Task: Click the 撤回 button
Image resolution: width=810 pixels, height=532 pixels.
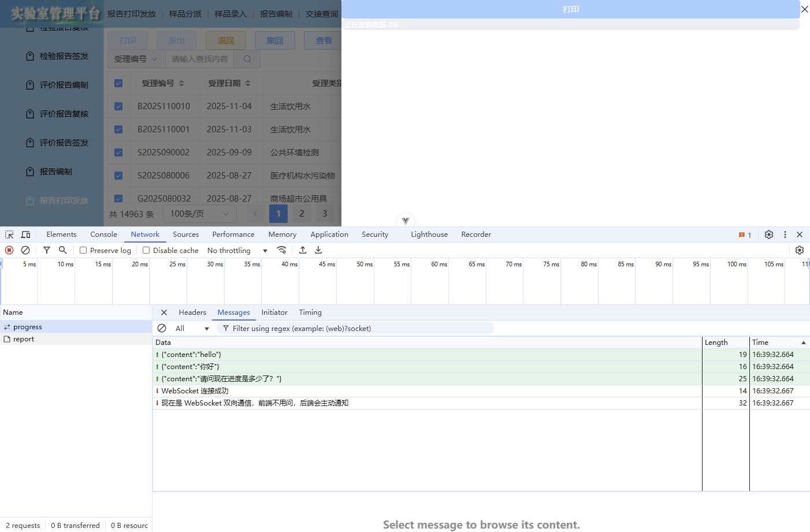Action: point(274,40)
